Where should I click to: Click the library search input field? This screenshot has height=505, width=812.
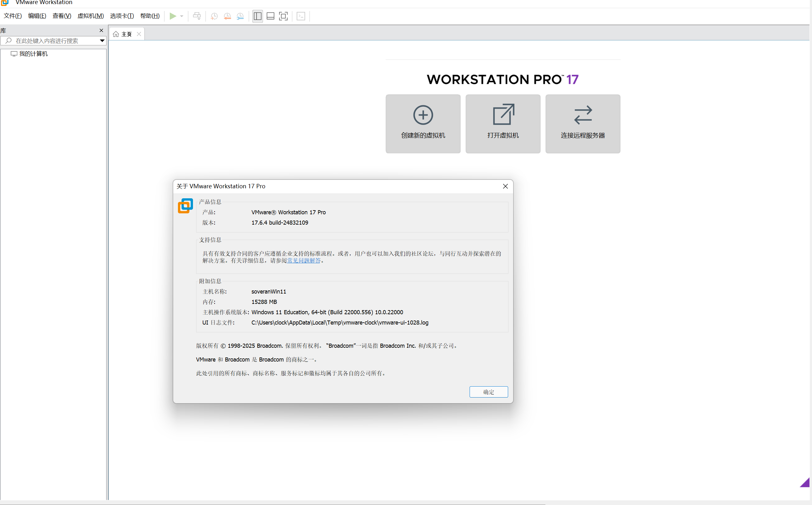click(54, 41)
